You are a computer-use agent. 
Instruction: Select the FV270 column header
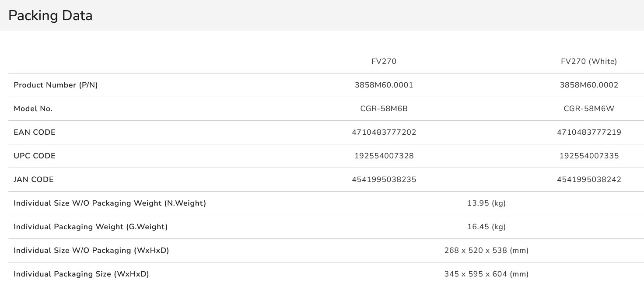pyautogui.click(x=384, y=62)
